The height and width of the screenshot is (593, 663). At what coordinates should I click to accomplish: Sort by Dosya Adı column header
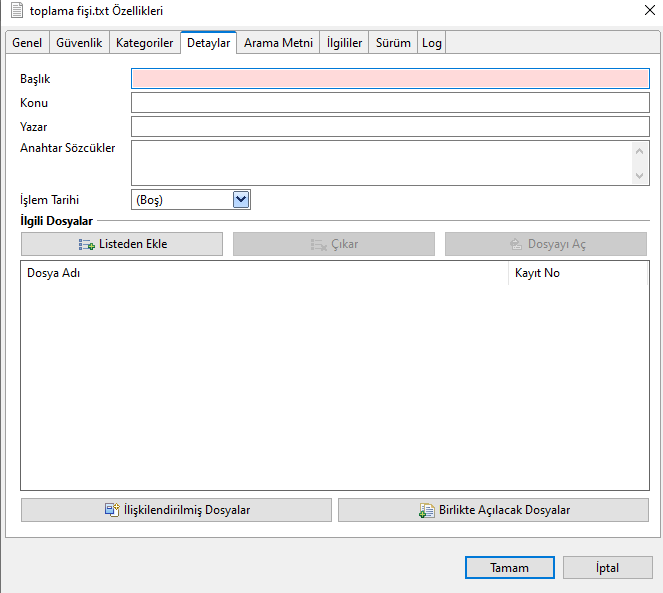click(264, 273)
